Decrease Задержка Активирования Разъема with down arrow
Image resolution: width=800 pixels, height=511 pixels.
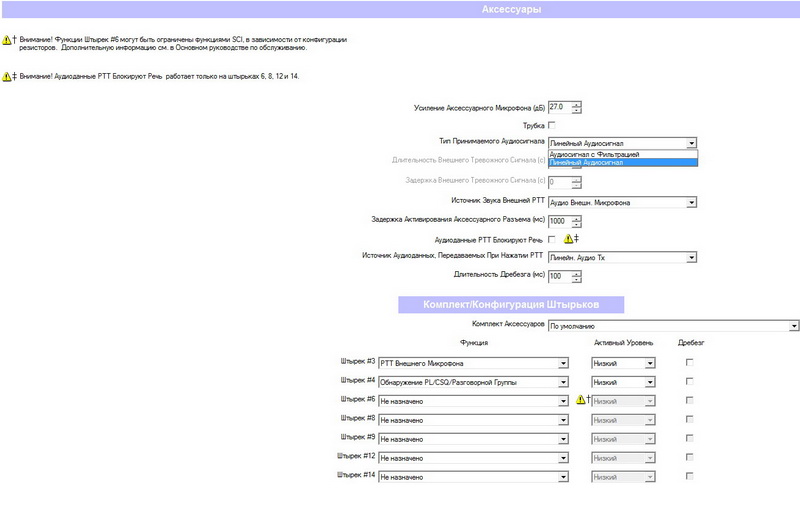point(577,224)
